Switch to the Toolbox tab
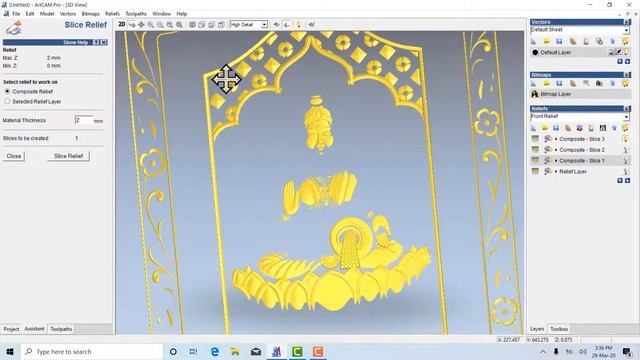This screenshot has width=640, height=360. (x=559, y=329)
